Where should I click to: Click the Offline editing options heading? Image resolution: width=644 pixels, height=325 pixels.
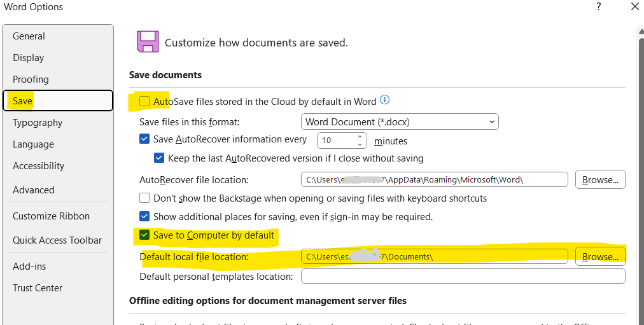point(268,301)
